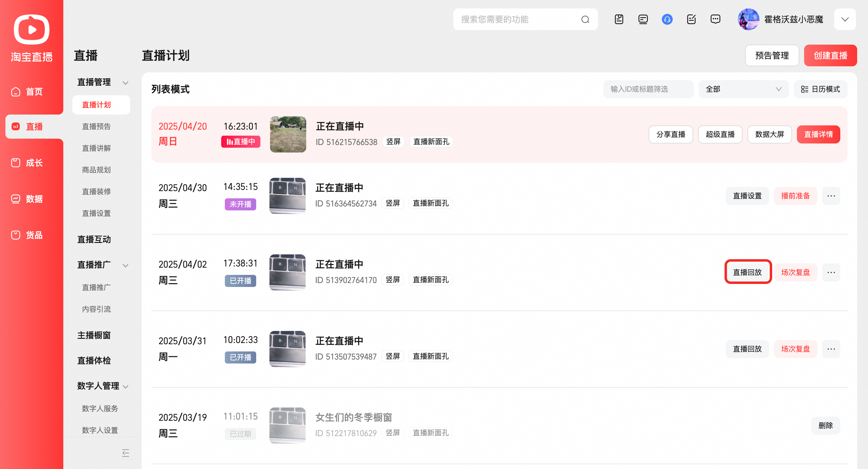868x469 pixels.
Task: Open 直播预告 in the side menu
Action: (96, 126)
